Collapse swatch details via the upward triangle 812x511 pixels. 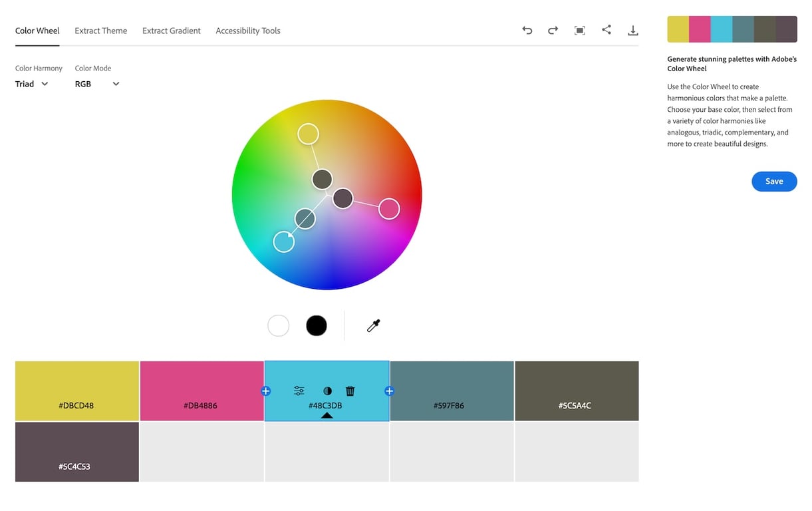[x=327, y=415]
